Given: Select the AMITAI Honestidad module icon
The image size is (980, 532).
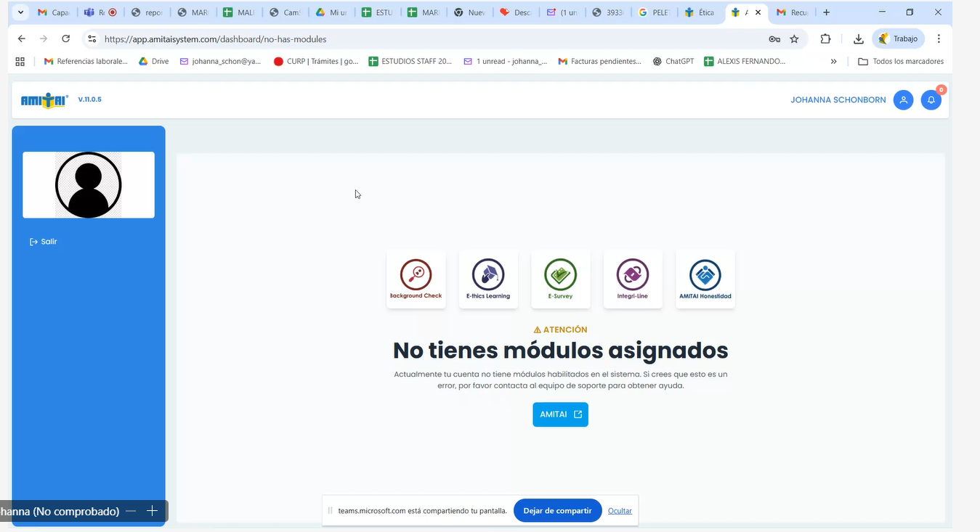Looking at the screenshot, I should coord(705,279).
